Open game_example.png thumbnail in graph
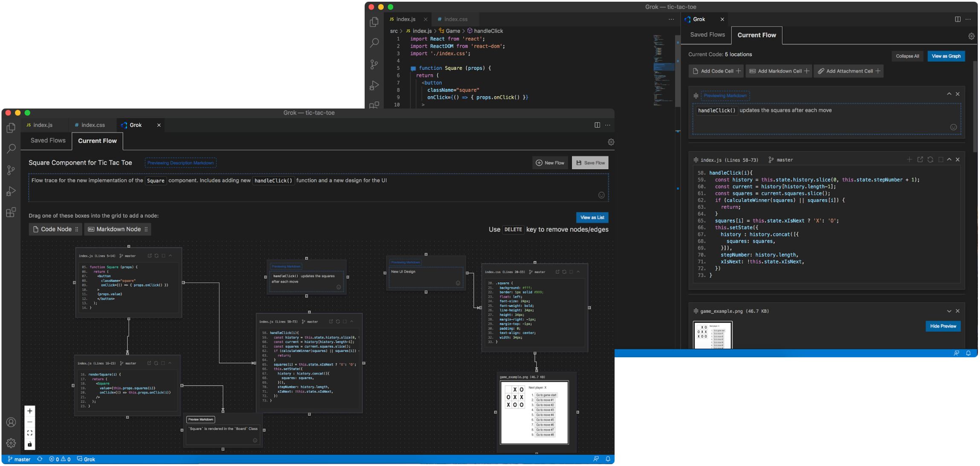 point(534,412)
